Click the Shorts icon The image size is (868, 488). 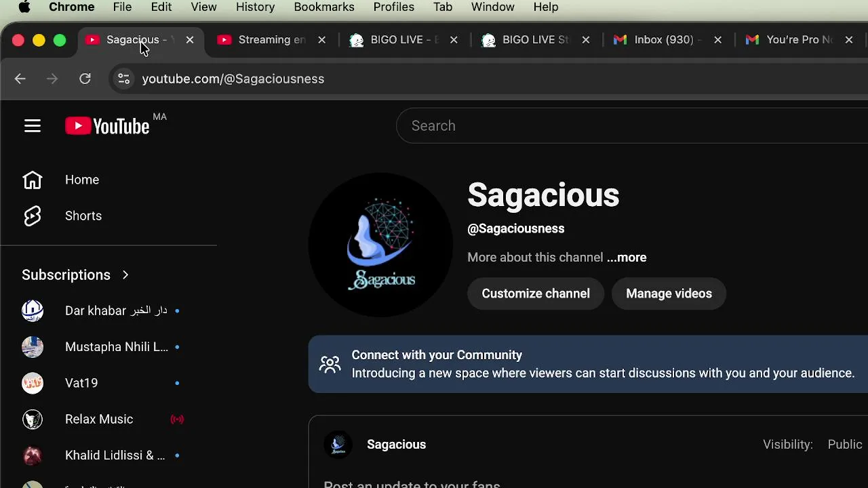coord(33,216)
